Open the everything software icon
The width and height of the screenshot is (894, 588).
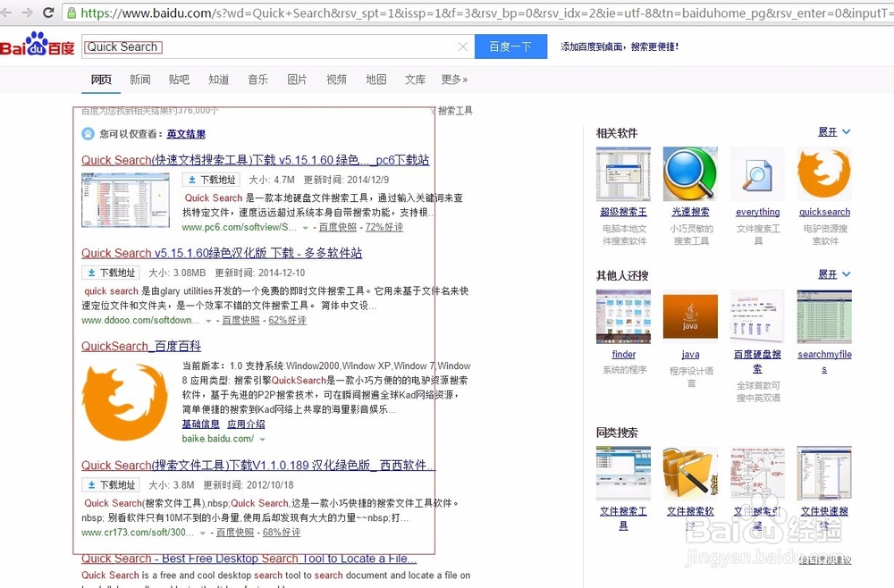(757, 174)
